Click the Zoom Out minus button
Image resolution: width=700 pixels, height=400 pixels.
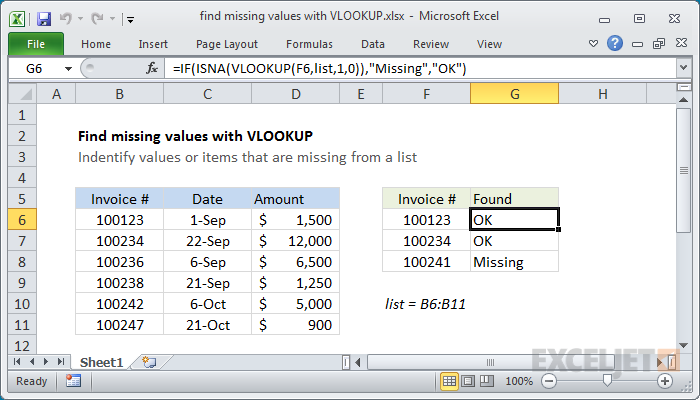(x=547, y=381)
